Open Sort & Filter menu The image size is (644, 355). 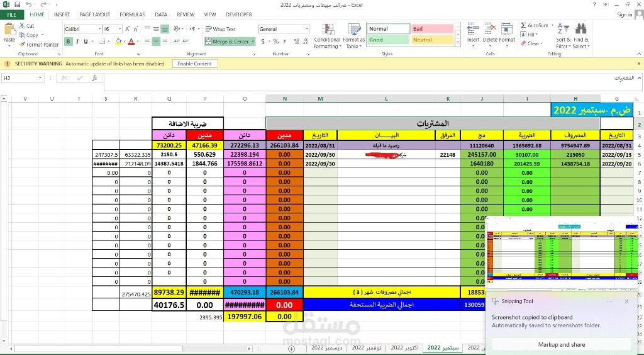pos(563,36)
